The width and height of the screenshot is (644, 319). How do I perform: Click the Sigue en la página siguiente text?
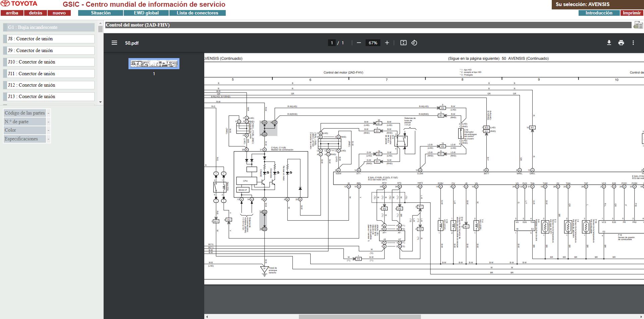point(474,58)
